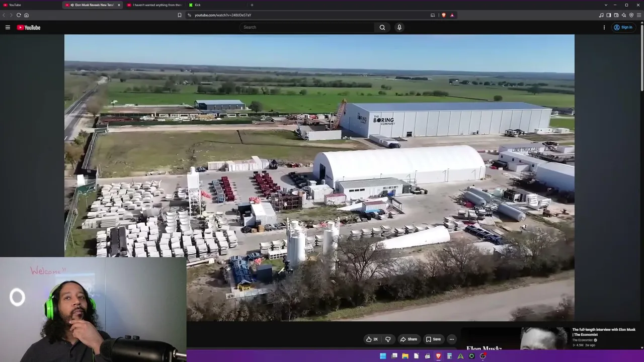
Task: Open the Elon Musk Economist interview thumbnail
Action: pyautogui.click(x=515, y=338)
